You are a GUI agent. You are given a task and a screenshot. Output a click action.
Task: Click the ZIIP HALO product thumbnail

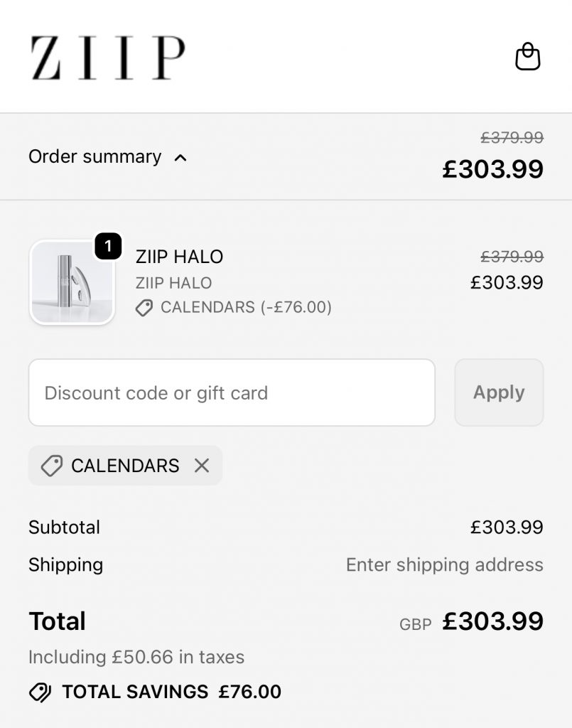pyautogui.click(x=72, y=282)
